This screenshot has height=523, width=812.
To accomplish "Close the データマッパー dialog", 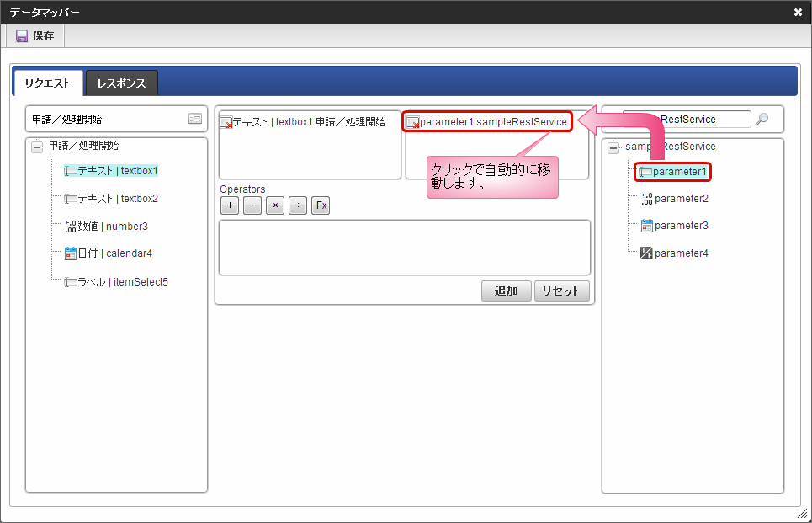I will click(798, 12).
